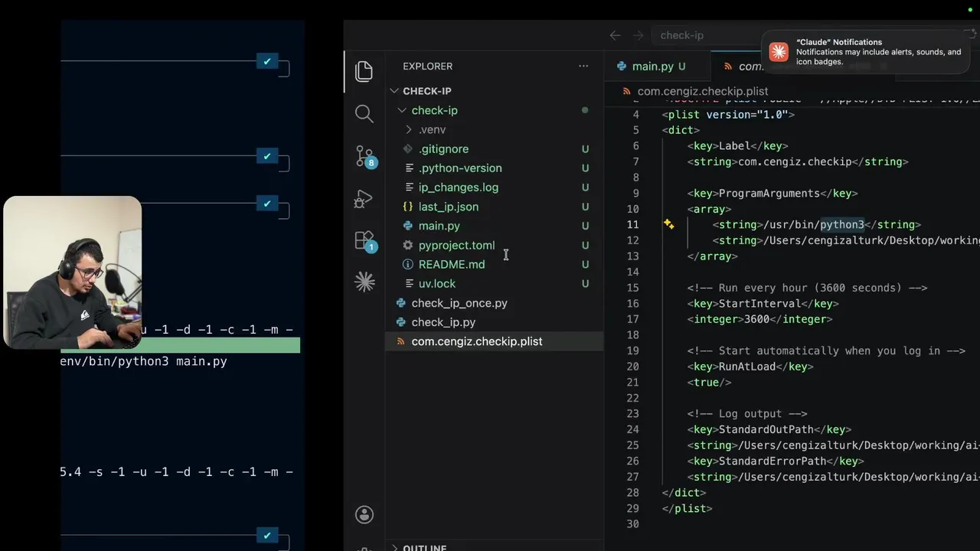Open .gitignore in the Explorer

[x=443, y=148]
